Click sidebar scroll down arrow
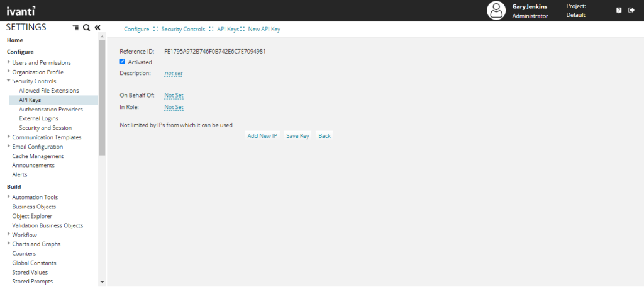644x296 pixels. [103, 282]
